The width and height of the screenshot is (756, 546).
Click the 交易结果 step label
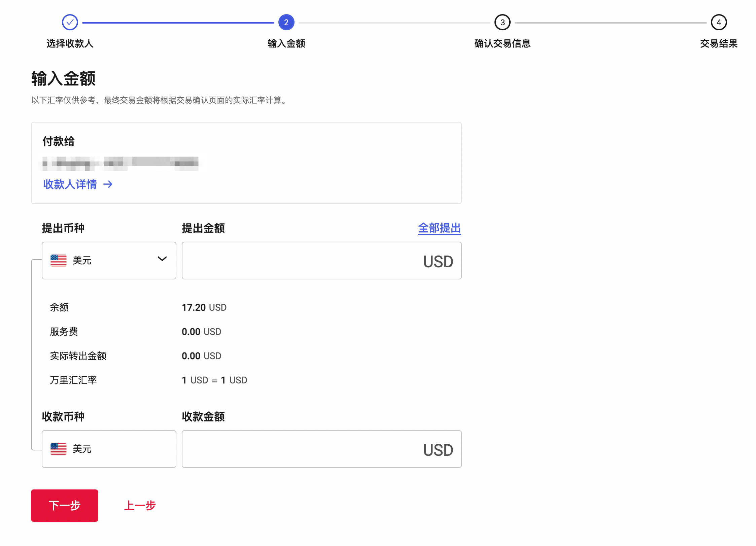[x=719, y=43]
